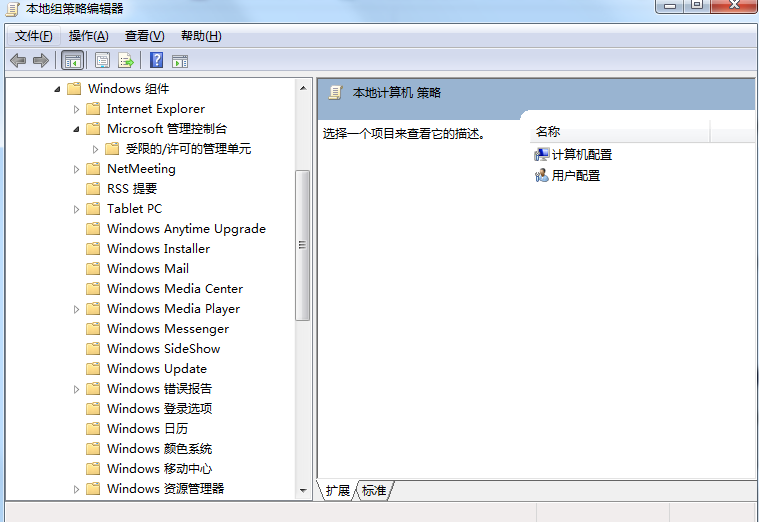
Task: Click the Properties toolbar icon
Action: tap(102, 61)
